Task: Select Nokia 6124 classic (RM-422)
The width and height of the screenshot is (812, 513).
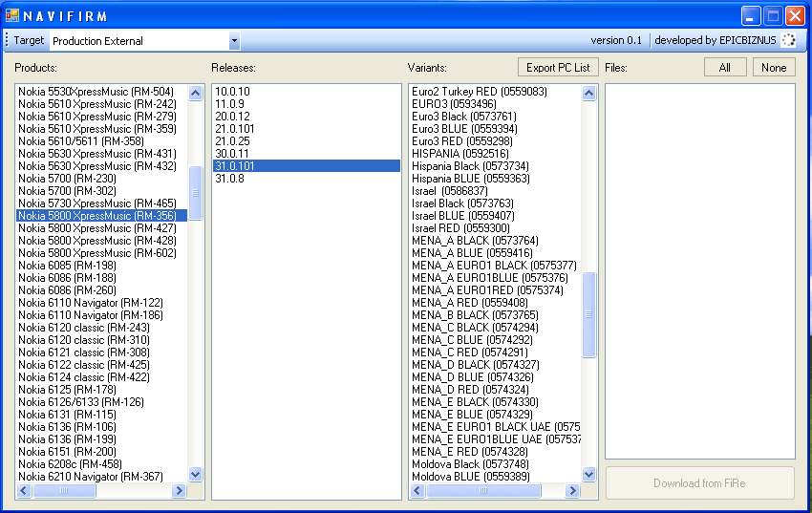Action: click(x=102, y=377)
